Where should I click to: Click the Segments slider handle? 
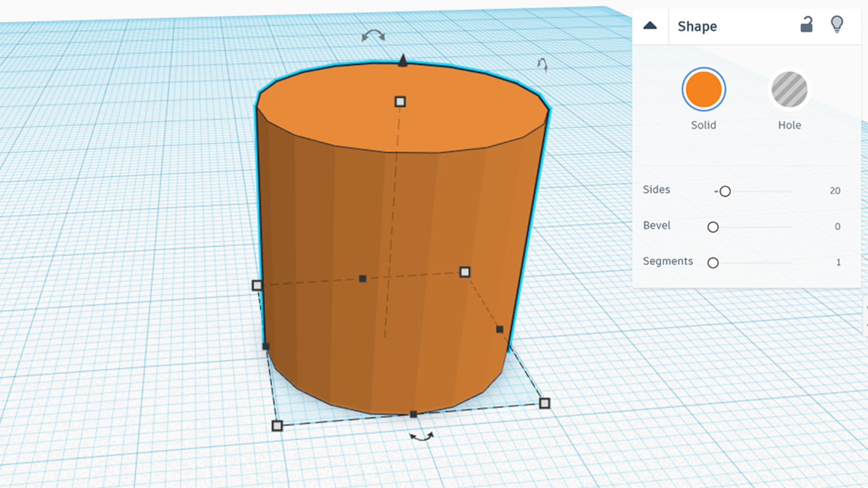click(x=713, y=263)
